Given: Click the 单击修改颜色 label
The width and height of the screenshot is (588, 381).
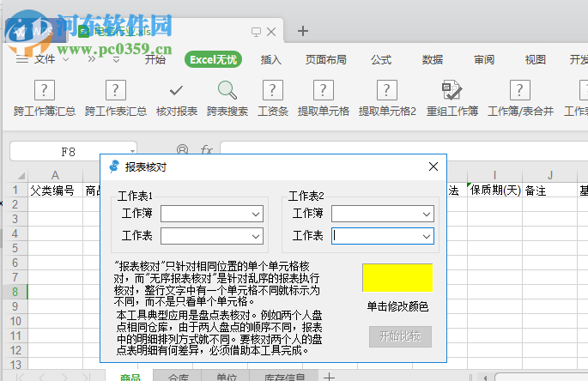Looking at the screenshot, I should [397, 306].
